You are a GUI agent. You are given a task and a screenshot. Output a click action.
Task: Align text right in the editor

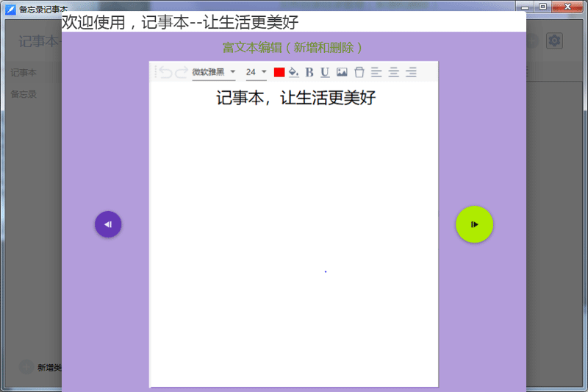click(411, 72)
